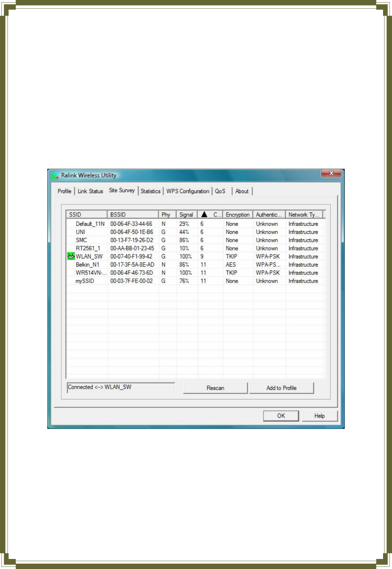Click BSSID 00-13-F7-19-26-D2
The height and width of the screenshot is (569, 392).
[131, 240]
